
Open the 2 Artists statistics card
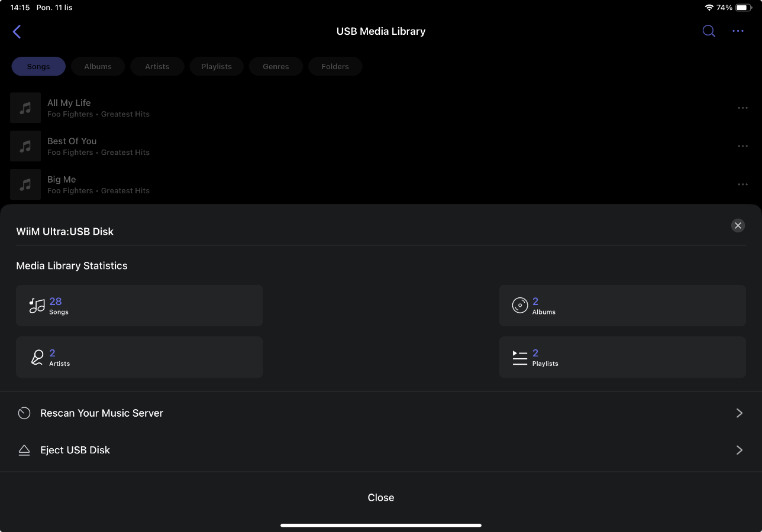tap(140, 358)
